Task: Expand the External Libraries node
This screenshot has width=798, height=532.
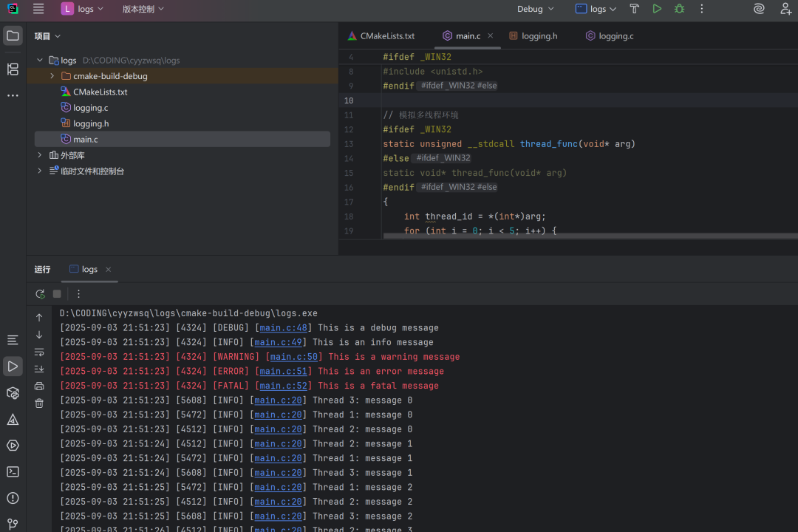Action: [40, 154]
